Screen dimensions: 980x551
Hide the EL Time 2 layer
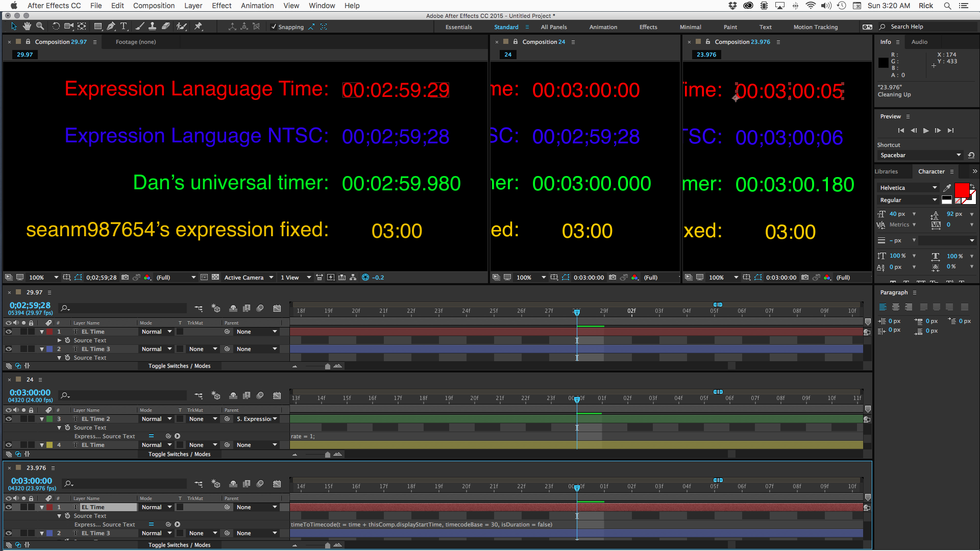(x=9, y=419)
